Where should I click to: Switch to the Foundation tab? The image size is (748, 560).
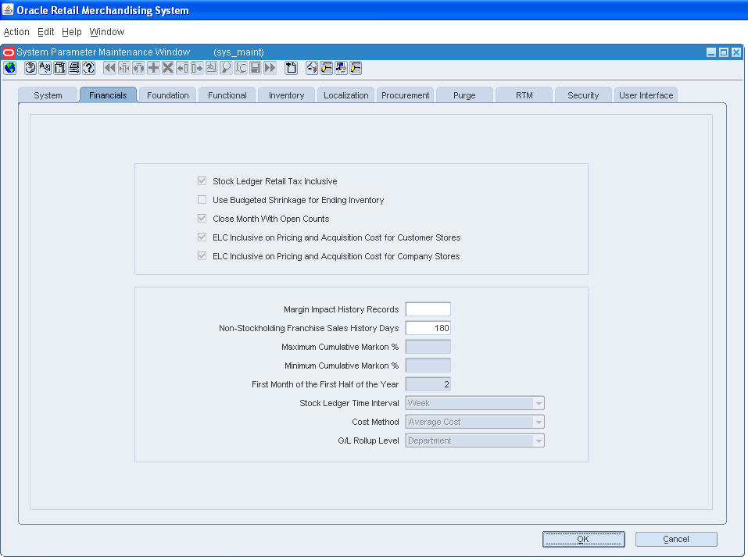click(x=167, y=95)
